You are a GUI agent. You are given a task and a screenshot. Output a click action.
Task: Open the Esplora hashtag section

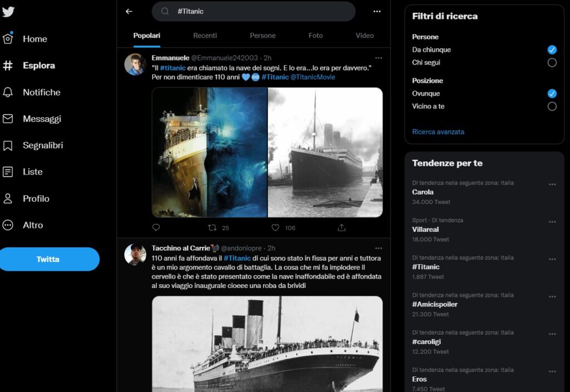point(29,66)
